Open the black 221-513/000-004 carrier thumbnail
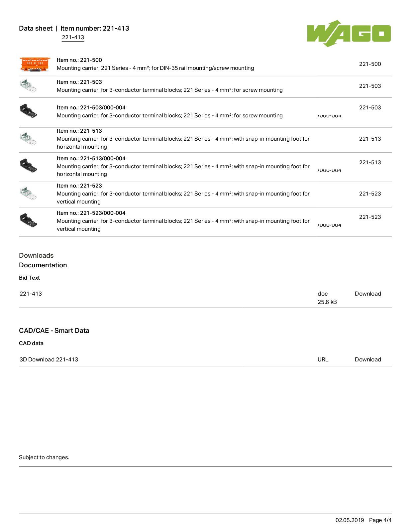This screenshot has height=532, width=411. pos(28,166)
